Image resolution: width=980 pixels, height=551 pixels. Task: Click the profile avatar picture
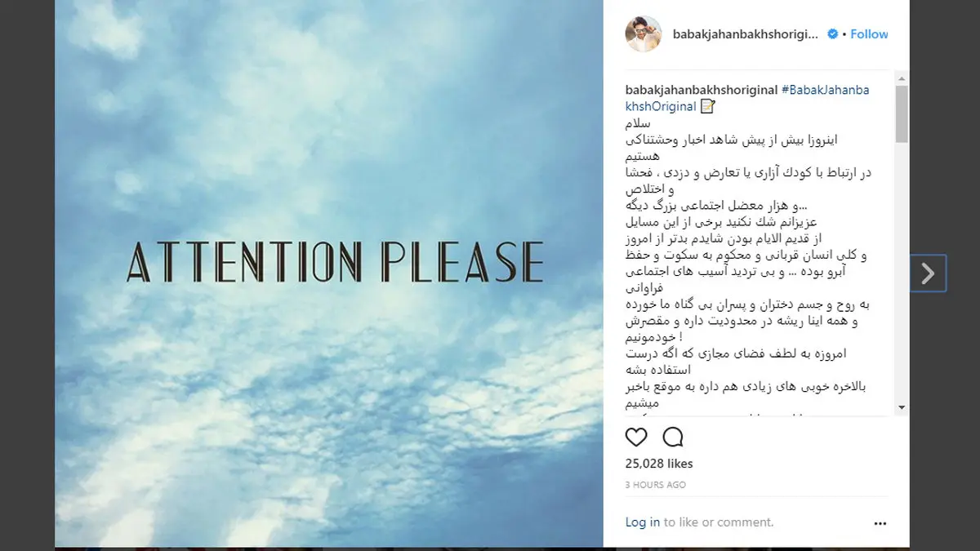coord(644,34)
